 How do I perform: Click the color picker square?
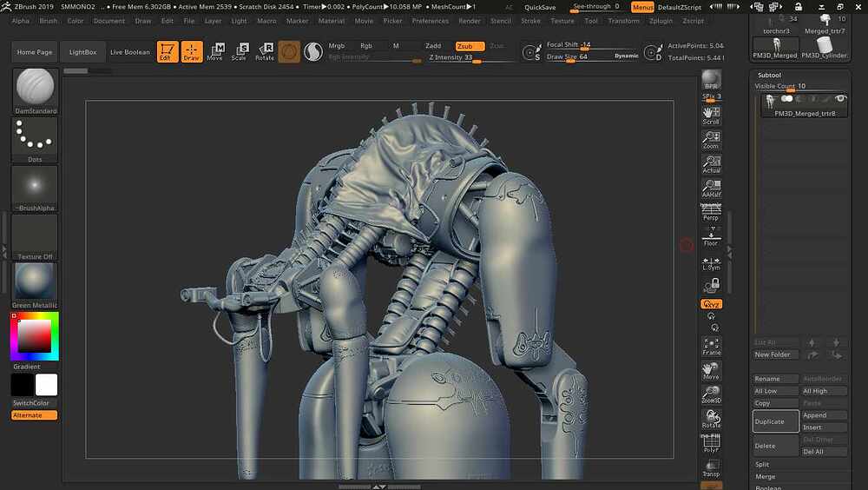click(35, 336)
